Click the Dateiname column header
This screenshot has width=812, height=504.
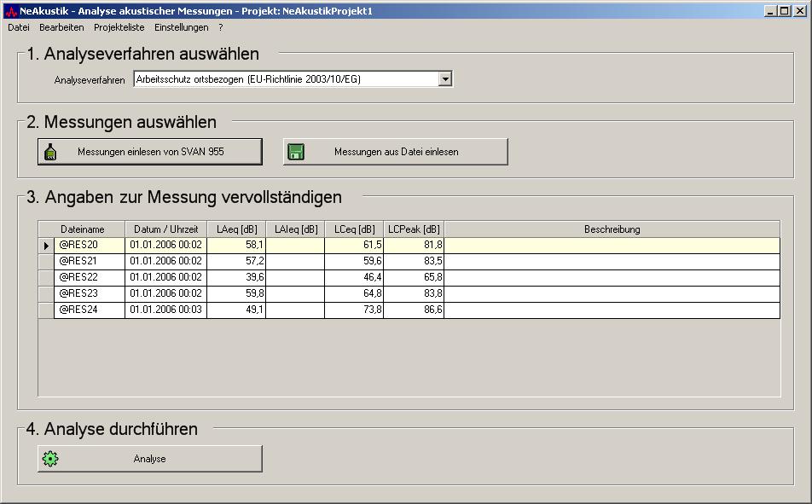pos(82,229)
